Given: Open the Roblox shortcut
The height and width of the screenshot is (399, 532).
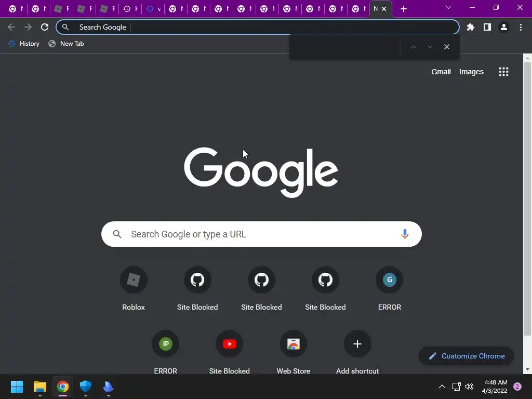Looking at the screenshot, I should 134,288.
